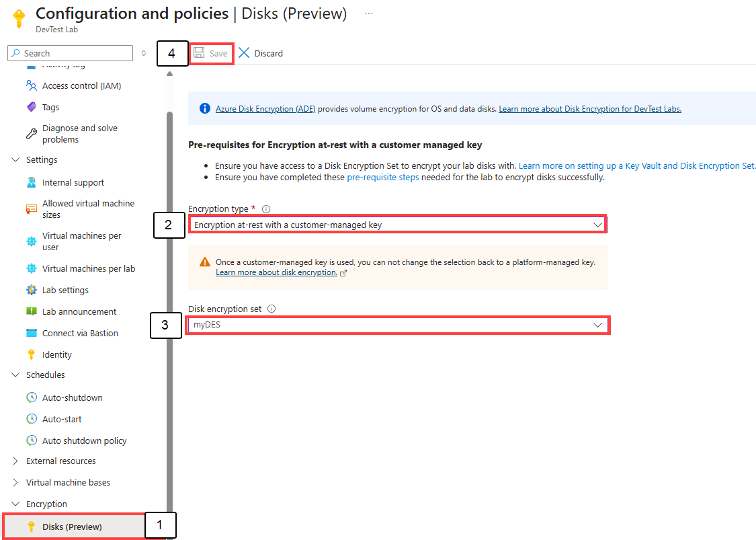Open Learn more about disk encryption link
Viewport: 756px width, 540px height.
276,272
